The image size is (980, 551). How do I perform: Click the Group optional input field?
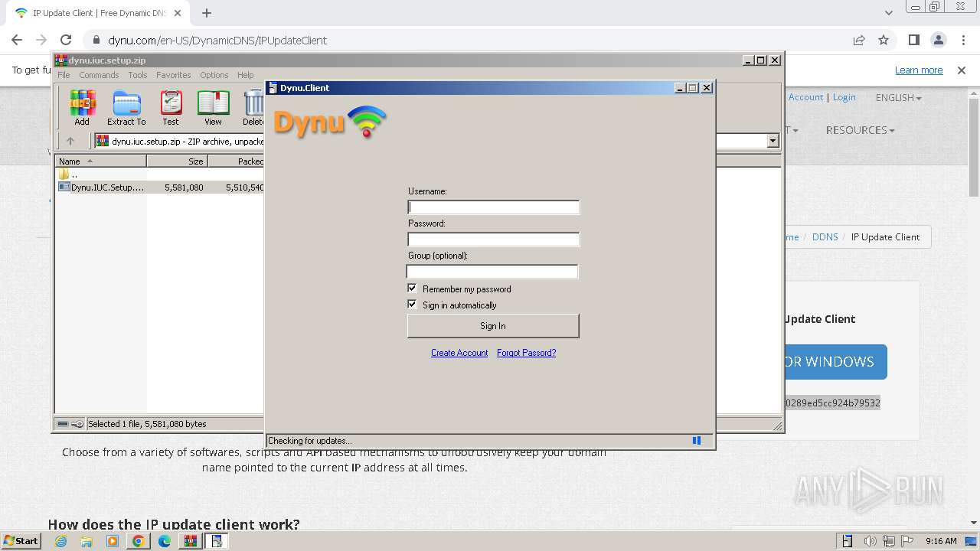click(x=492, y=272)
